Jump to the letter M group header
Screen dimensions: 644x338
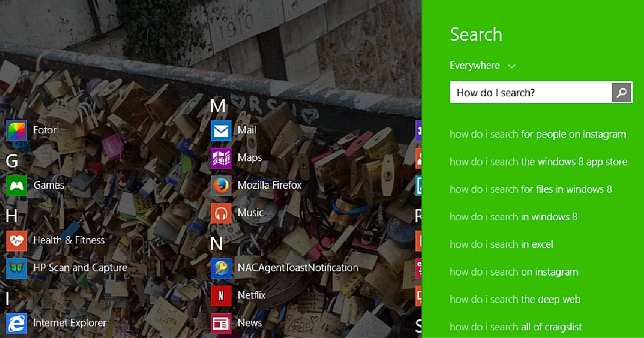point(218,106)
